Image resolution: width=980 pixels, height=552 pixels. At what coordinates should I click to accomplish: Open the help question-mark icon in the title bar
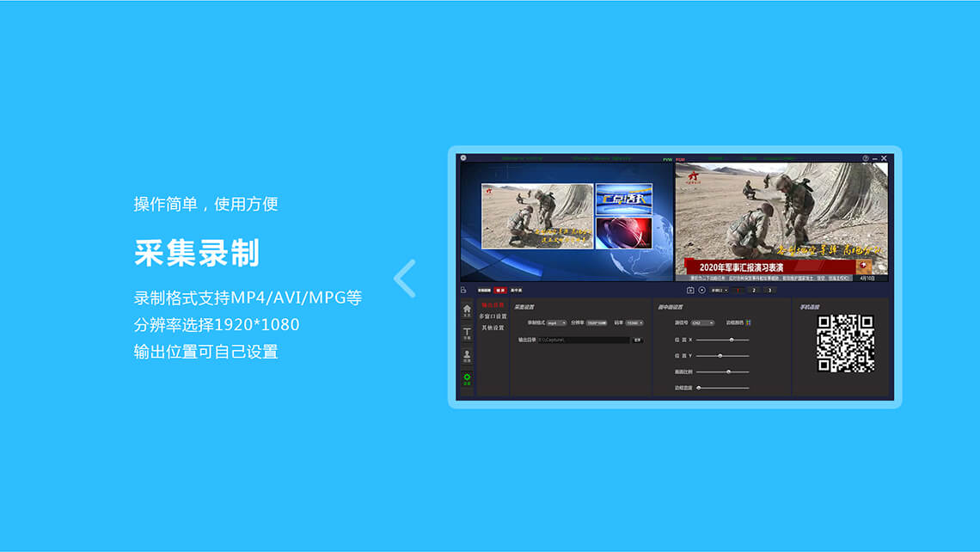coord(866,159)
